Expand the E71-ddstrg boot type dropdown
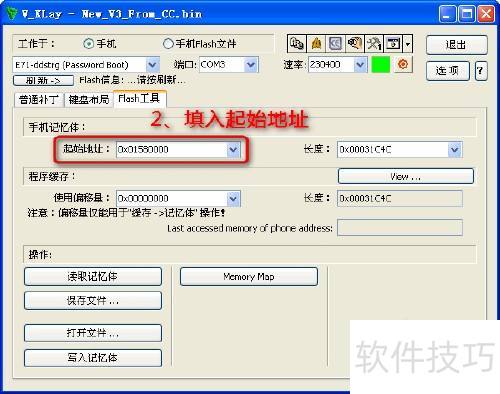This screenshot has width=500, height=394. (152, 65)
